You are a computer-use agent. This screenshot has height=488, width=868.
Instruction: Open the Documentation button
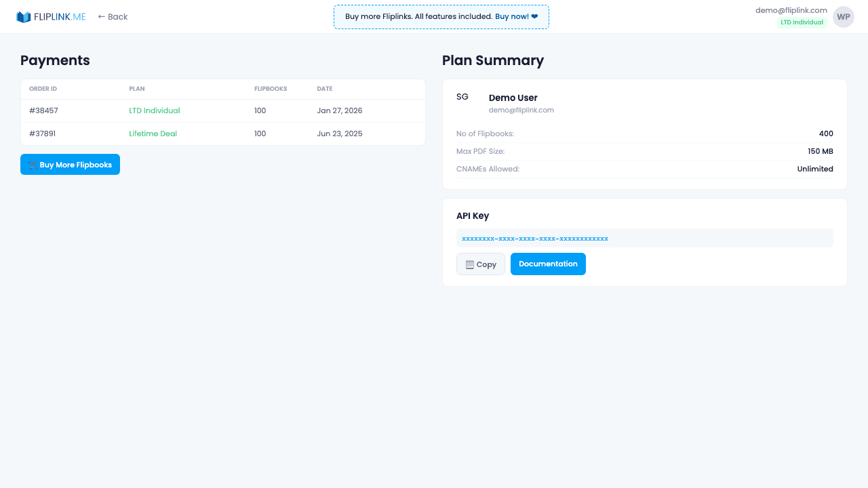(x=548, y=264)
